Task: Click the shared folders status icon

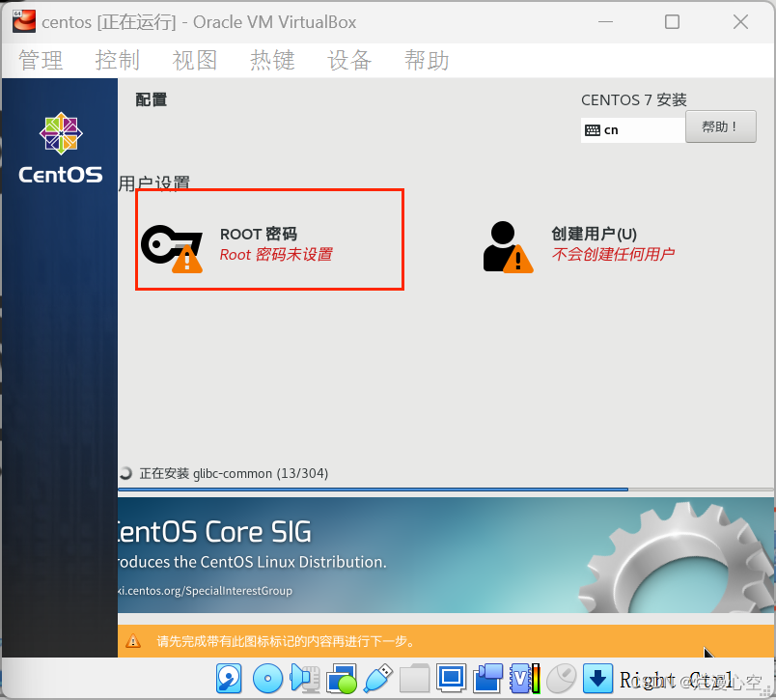Action: [414, 678]
